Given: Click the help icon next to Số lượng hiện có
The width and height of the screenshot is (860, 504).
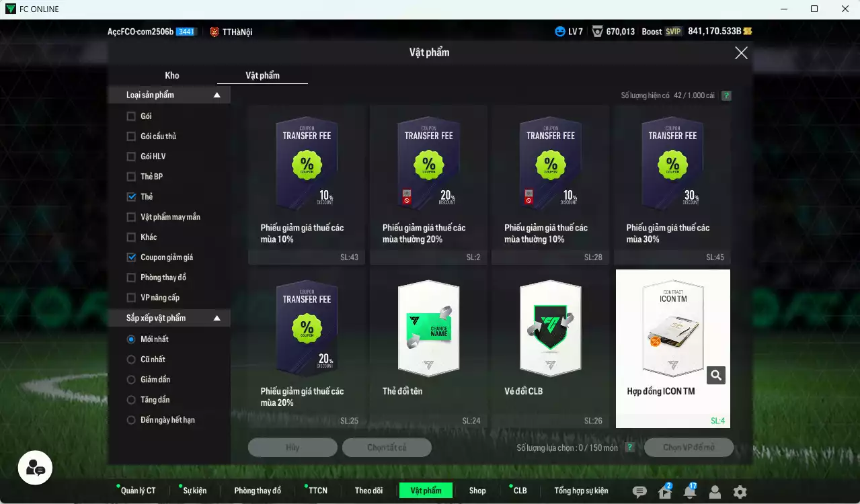Looking at the screenshot, I should click(726, 95).
